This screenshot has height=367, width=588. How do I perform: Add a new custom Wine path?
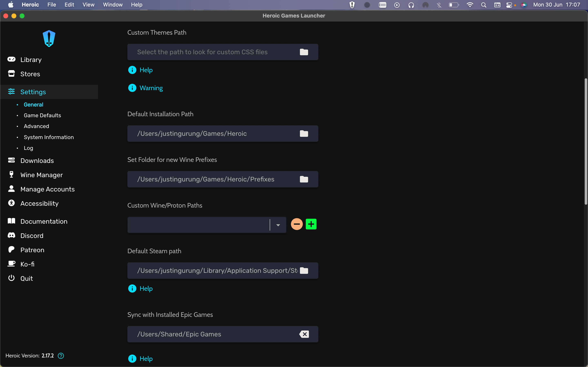pyautogui.click(x=311, y=224)
